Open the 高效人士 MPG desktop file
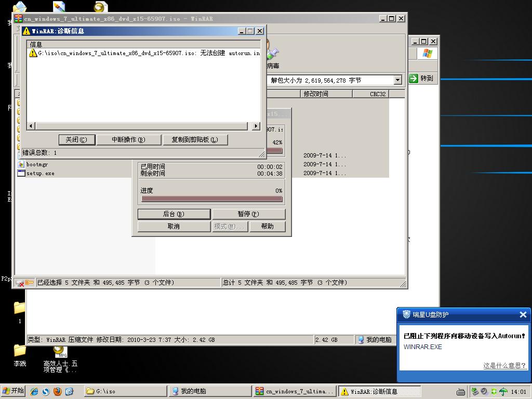The height and width of the screenshot is (399, 532). point(60,359)
